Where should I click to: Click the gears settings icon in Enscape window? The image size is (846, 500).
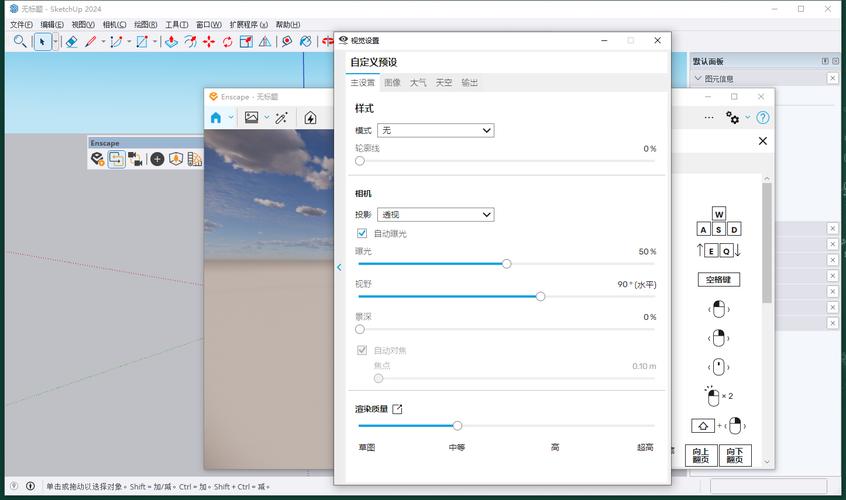click(732, 117)
